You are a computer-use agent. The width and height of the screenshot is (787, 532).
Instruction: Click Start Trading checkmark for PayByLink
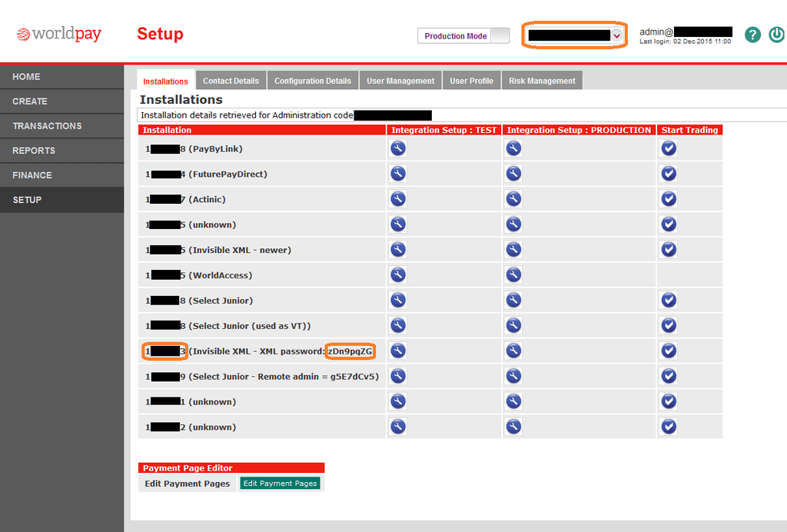[669, 148]
